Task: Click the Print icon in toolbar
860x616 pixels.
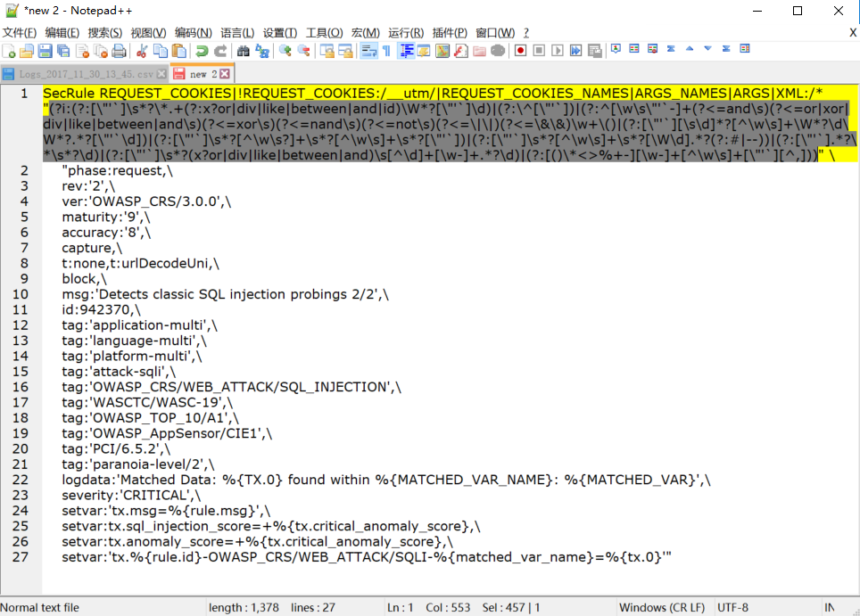Action: click(118, 51)
